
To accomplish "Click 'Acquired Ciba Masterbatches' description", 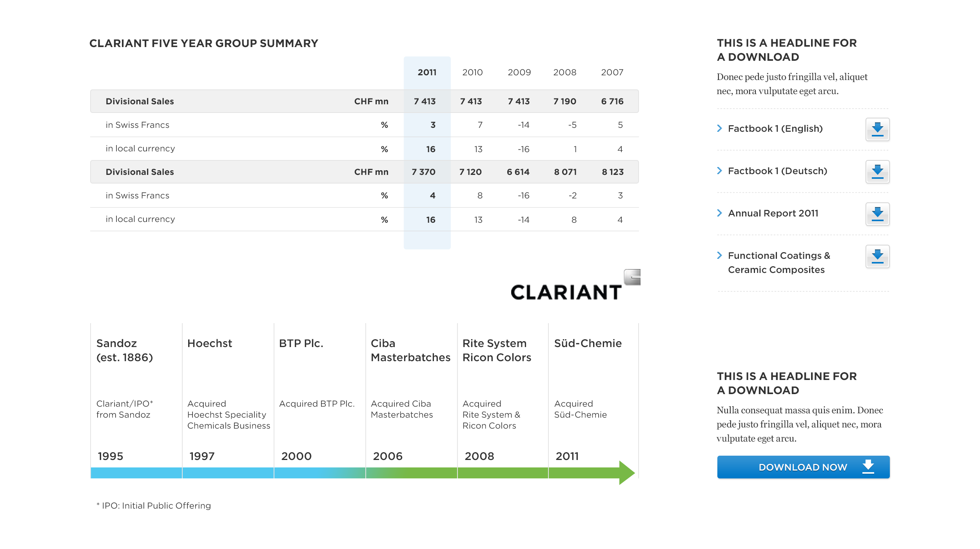I will click(x=402, y=409).
